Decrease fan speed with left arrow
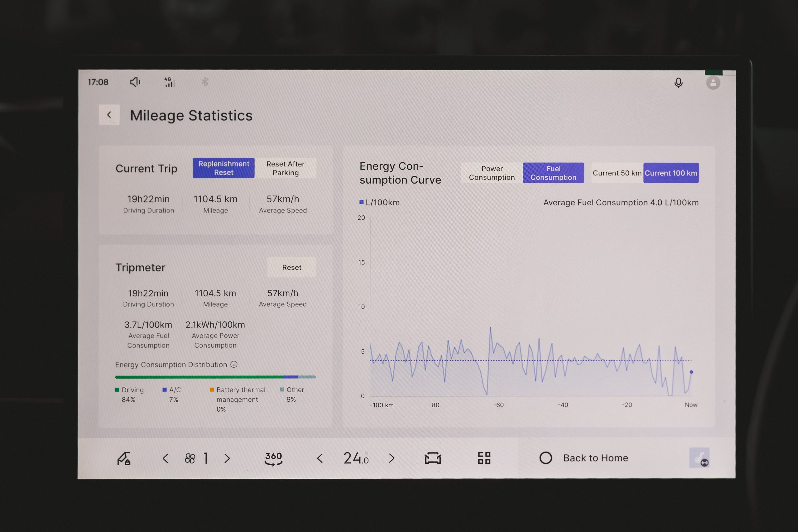This screenshot has width=798, height=532. click(x=166, y=459)
